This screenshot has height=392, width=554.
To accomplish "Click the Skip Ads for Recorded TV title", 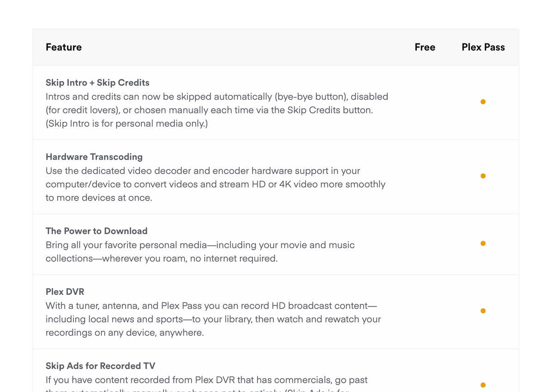I will click(x=100, y=366).
